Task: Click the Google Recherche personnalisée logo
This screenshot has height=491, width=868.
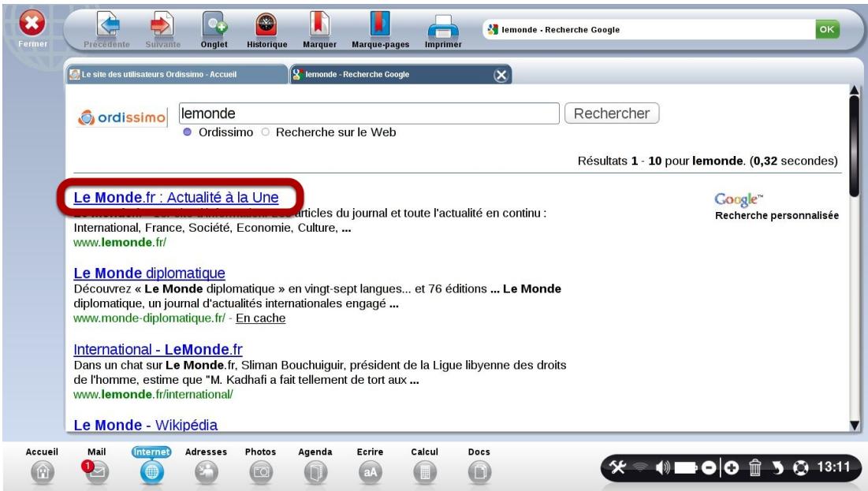Action: tap(777, 206)
